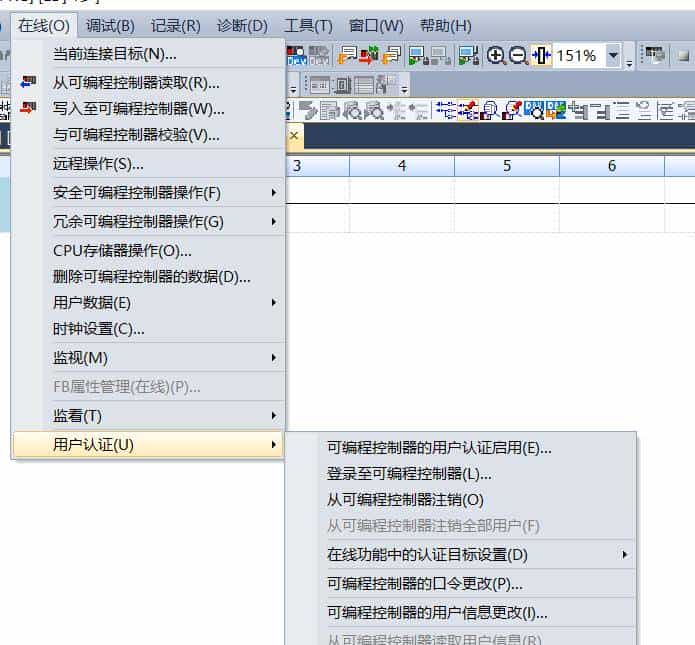
Task: Zoom in with the plus magnifier icon
Action: 496,56
